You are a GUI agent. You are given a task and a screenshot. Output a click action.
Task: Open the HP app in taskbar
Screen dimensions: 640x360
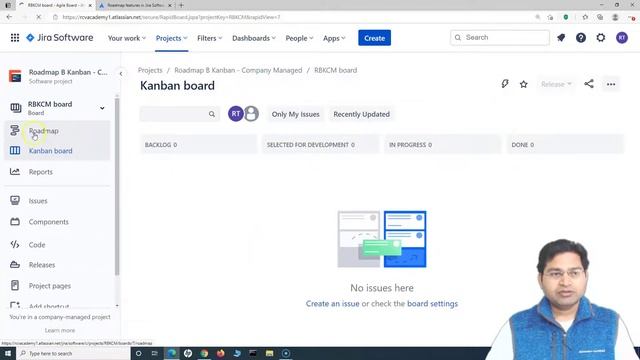[188, 353]
